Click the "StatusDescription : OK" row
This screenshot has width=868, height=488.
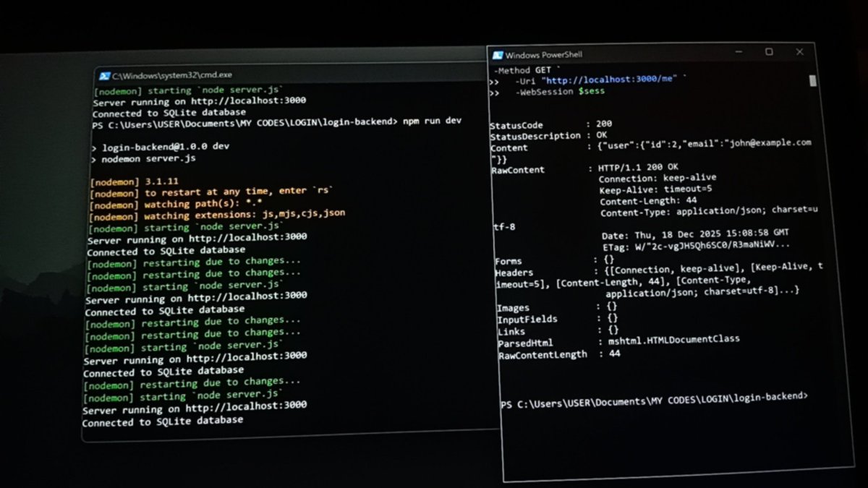[548, 136]
